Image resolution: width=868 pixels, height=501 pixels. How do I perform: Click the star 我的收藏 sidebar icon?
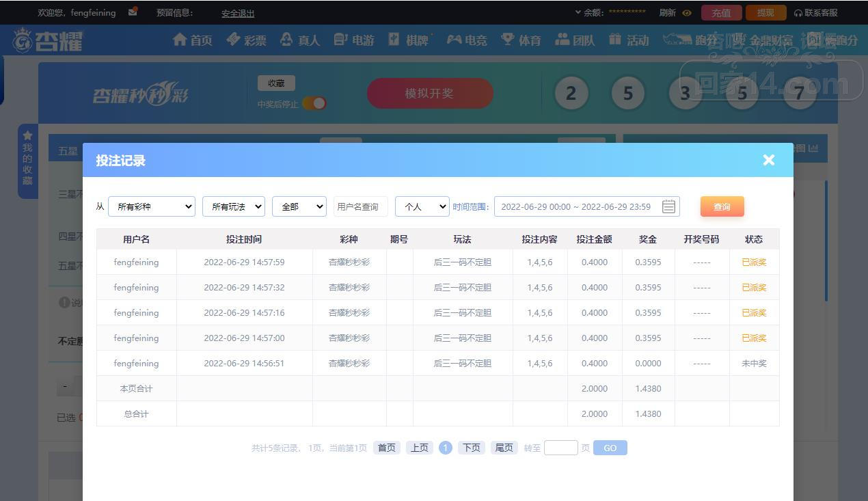[27, 135]
